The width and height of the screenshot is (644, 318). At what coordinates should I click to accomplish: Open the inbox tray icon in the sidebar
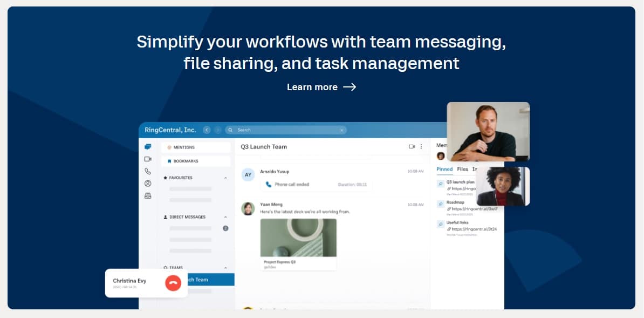pyautogui.click(x=148, y=196)
